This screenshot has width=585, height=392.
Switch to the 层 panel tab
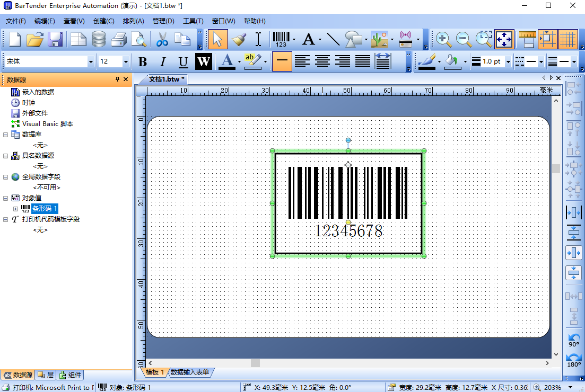click(46, 375)
